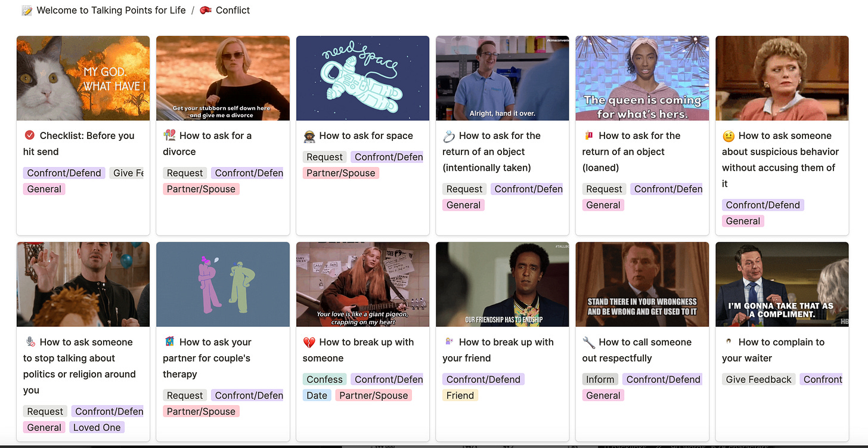Click Date tag on break up card
The height and width of the screenshot is (448, 868).
coord(317,396)
